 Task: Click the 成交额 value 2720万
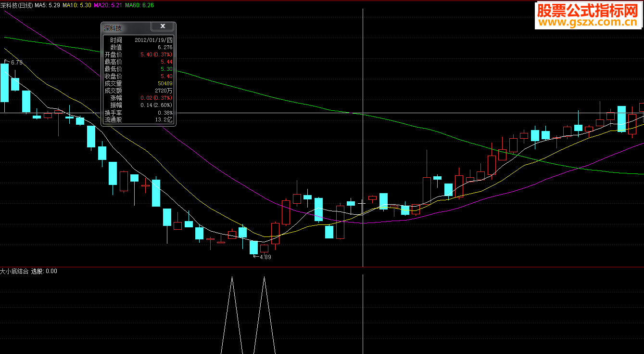164,91
